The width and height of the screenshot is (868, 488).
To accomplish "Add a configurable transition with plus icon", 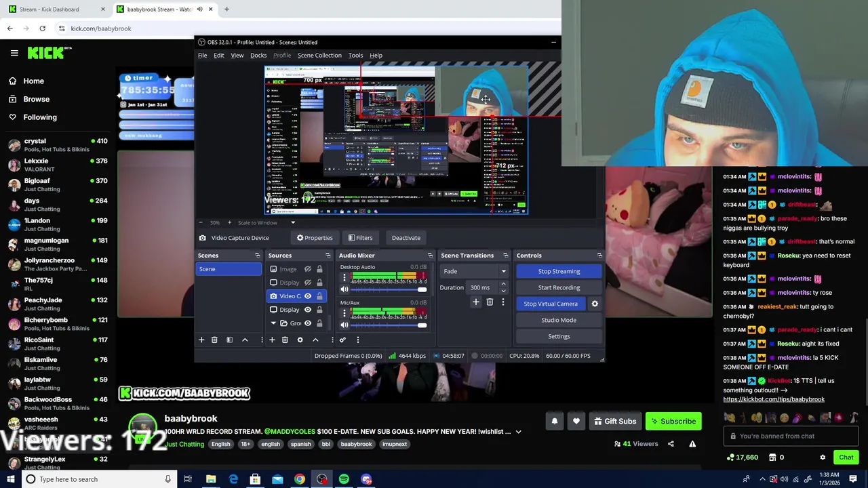I will pos(476,302).
